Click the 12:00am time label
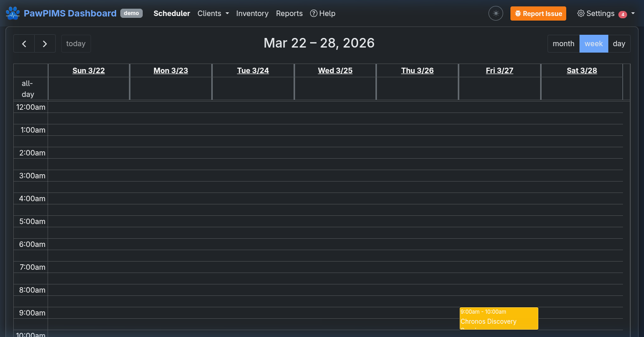This screenshot has width=644, height=337. pos(31,107)
